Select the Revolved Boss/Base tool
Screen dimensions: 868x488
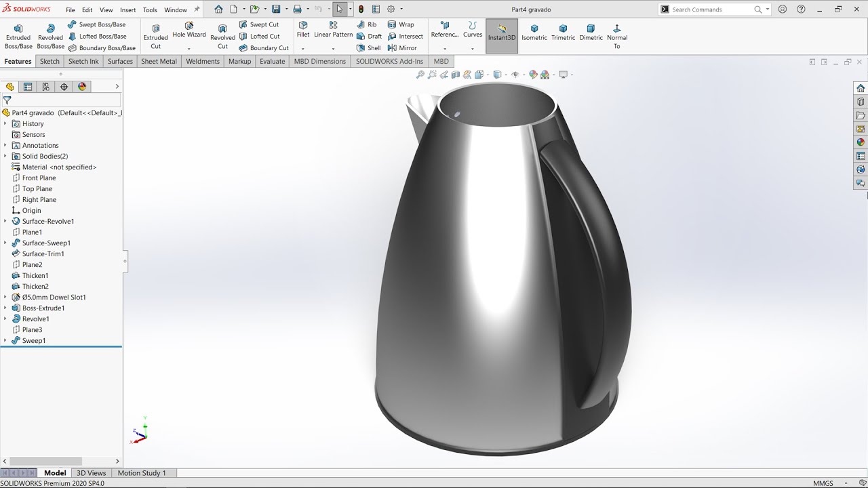click(x=50, y=37)
